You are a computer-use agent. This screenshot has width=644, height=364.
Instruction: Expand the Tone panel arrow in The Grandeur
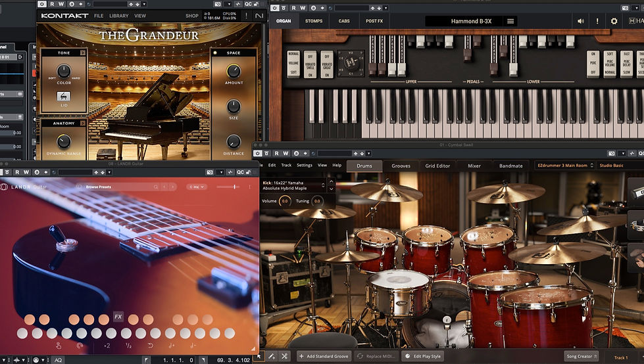click(x=82, y=53)
